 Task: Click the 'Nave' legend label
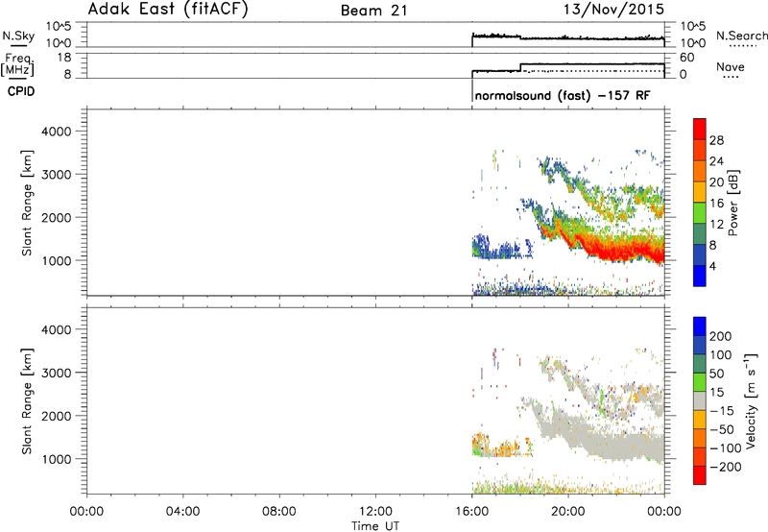(731, 67)
